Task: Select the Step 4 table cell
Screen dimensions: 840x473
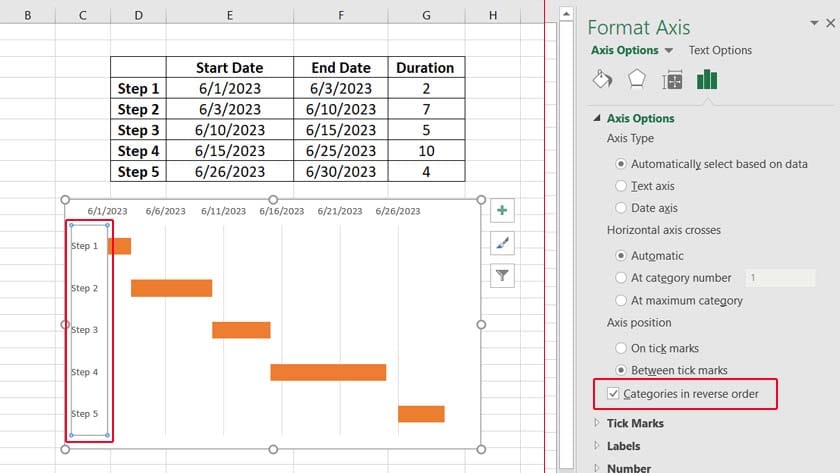Action: coord(138,151)
